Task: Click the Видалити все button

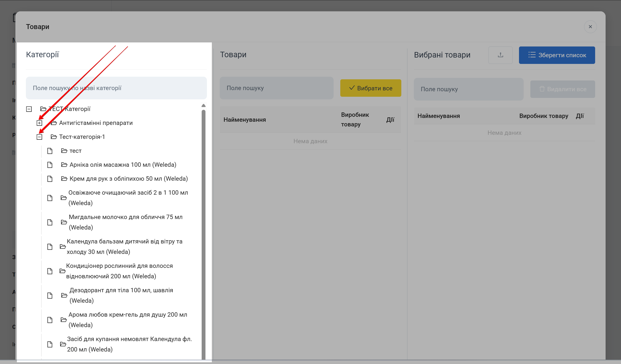Action: click(562, 89)
